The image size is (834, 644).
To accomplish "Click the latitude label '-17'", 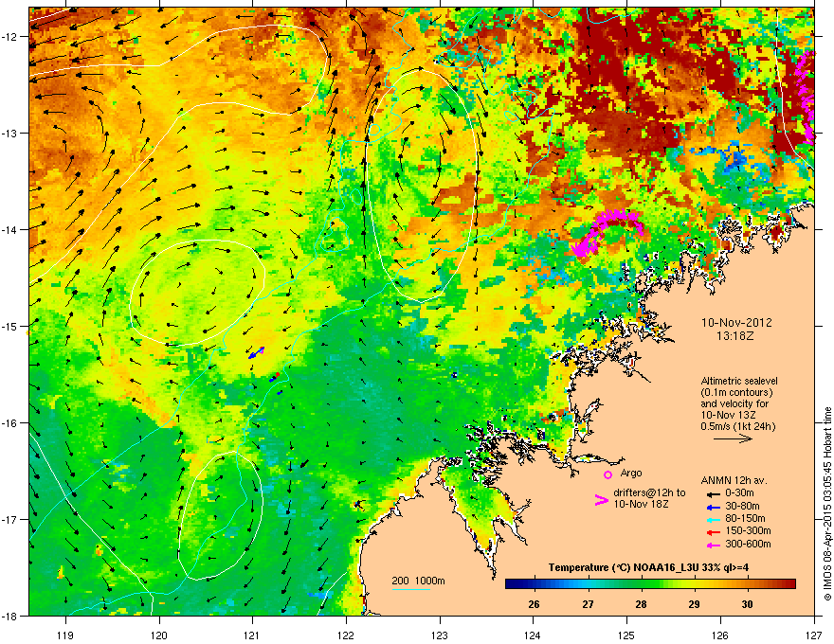I will coord(9,520).
